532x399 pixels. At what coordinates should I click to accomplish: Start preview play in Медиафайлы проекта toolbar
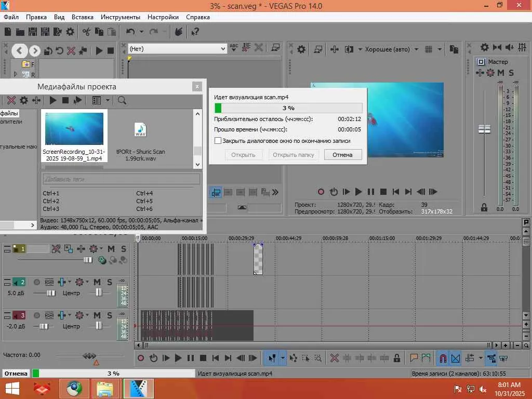[x=52, y=100]
